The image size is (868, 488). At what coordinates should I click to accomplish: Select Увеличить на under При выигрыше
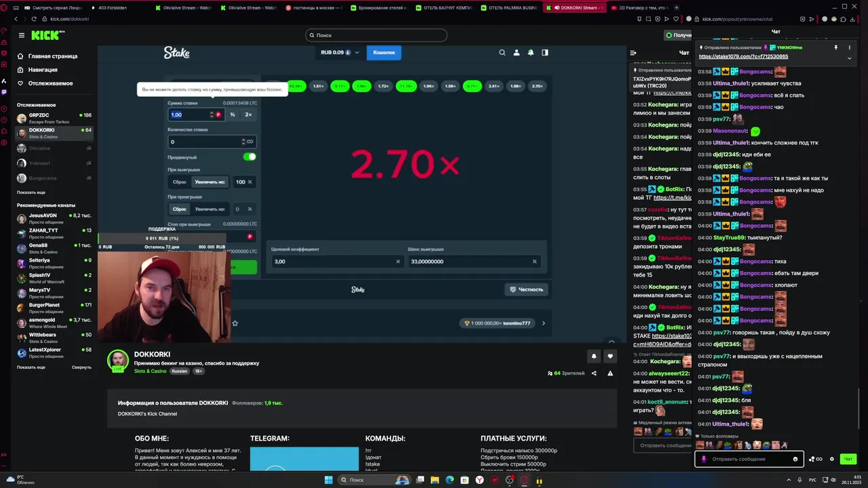(x=210, y=182)
